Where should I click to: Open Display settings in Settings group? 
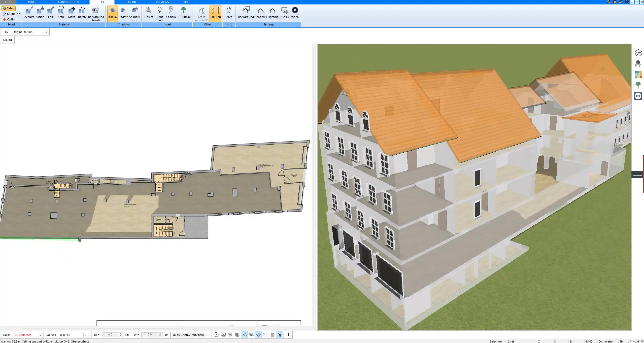[x=284, y=13]
